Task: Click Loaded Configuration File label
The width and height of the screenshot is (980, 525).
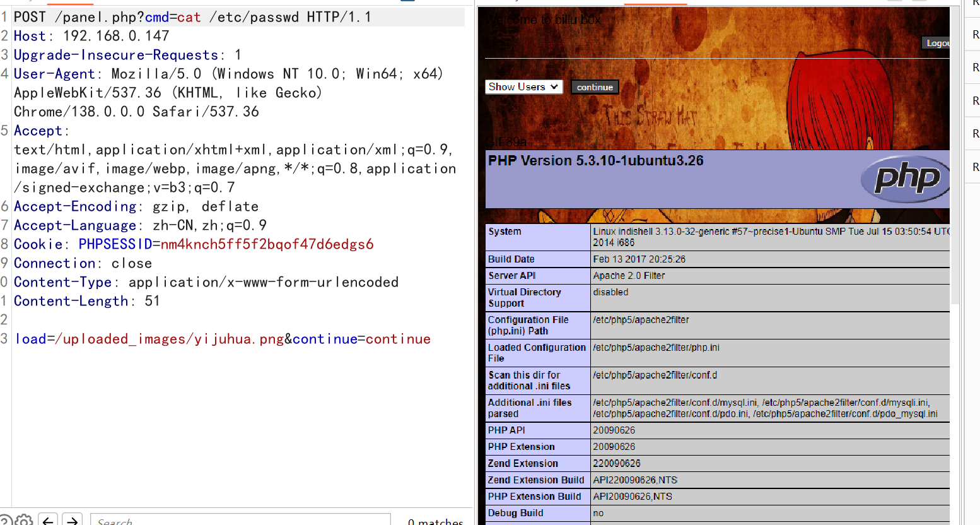Action: pyautogui.click(x=537, y=353)
